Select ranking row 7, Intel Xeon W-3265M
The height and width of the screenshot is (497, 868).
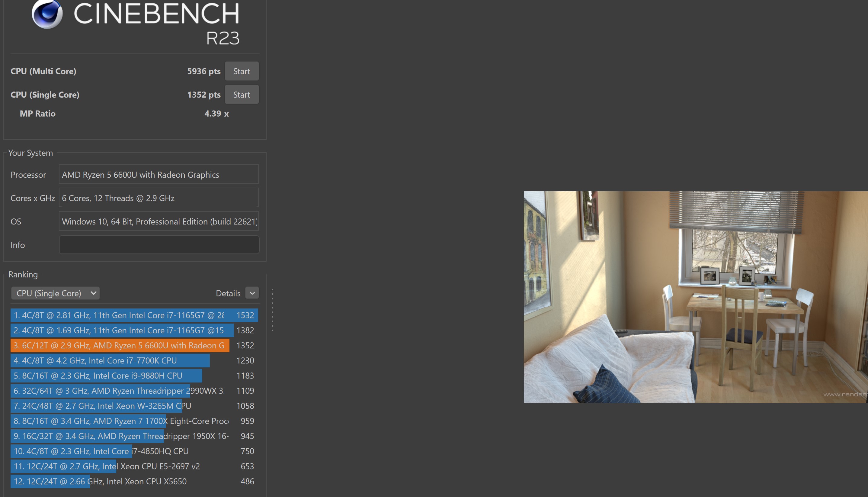tap(134, 405)
